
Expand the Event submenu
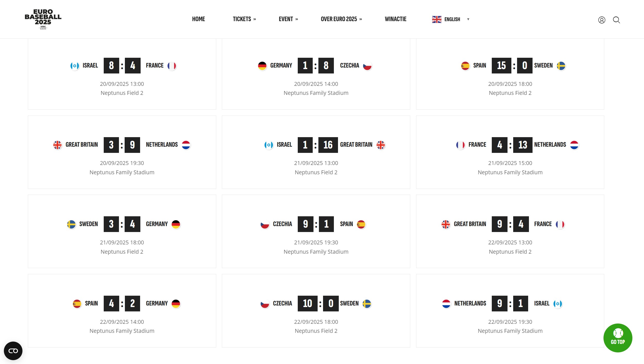click(x=288, y=19)
